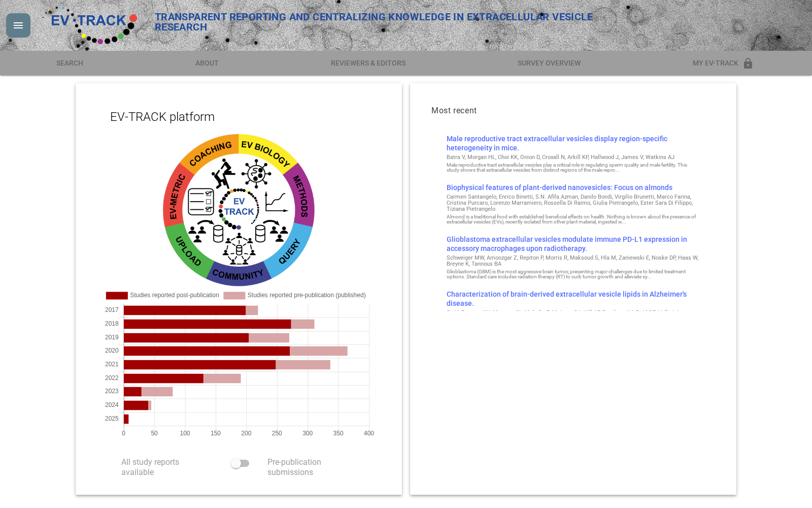The height and width of the screenshot is (508, 812).
Task: Open male reproductive tract vesicles article
Action: click(557, 143)
